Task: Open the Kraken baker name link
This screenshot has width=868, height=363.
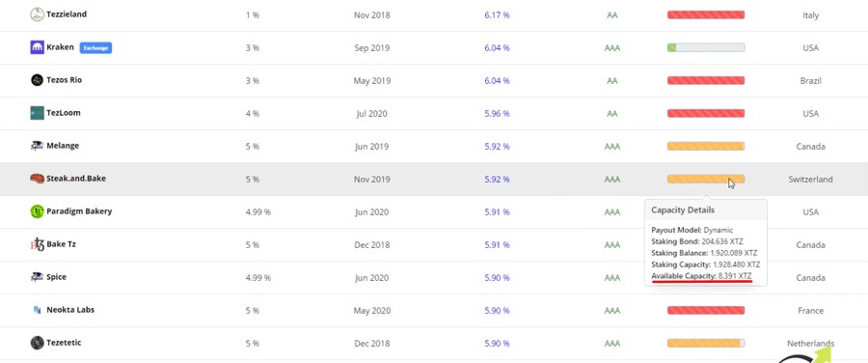Action: tap(60, 47)
